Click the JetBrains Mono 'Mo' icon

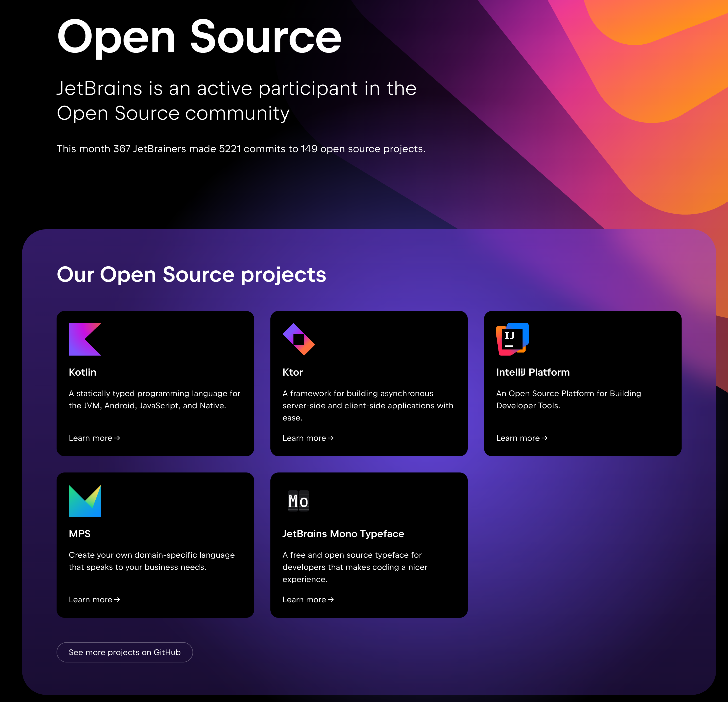click(299, 501)
